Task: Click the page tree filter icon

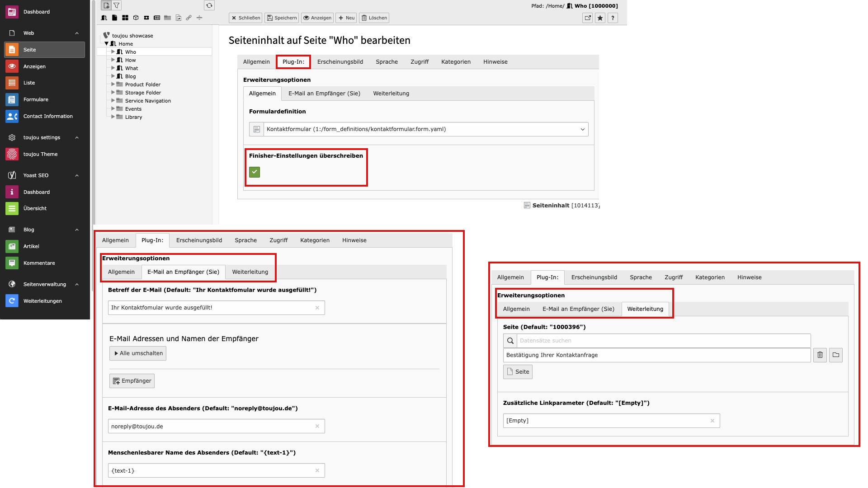Action: click(117, 5)
